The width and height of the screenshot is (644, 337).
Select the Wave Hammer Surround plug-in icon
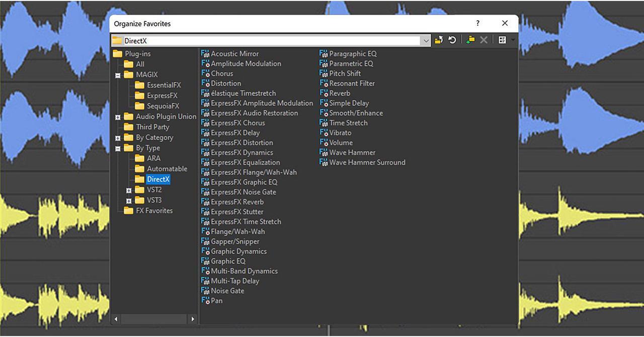324,162
